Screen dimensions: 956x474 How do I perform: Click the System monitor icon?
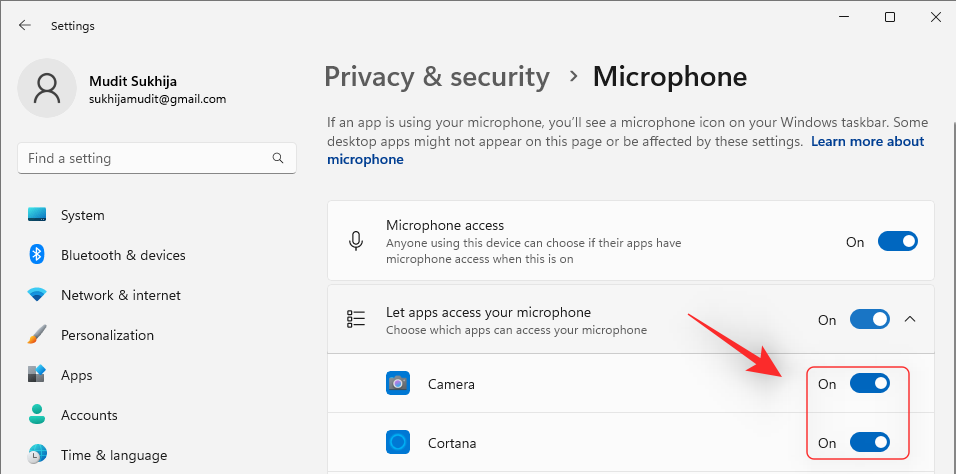pyautogui.click(x=37, y=215)
